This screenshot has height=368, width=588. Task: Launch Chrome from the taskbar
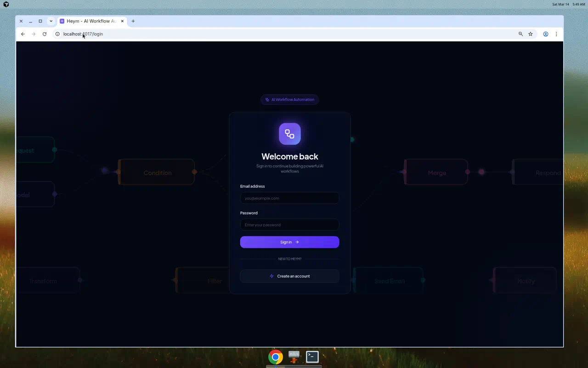pos(275,356)
